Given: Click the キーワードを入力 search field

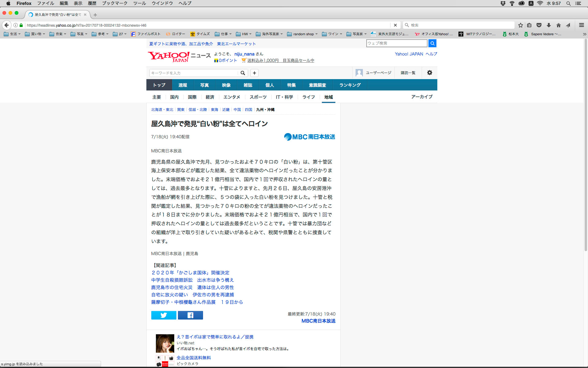Looking at the screenshot, I should click(194, 73).
